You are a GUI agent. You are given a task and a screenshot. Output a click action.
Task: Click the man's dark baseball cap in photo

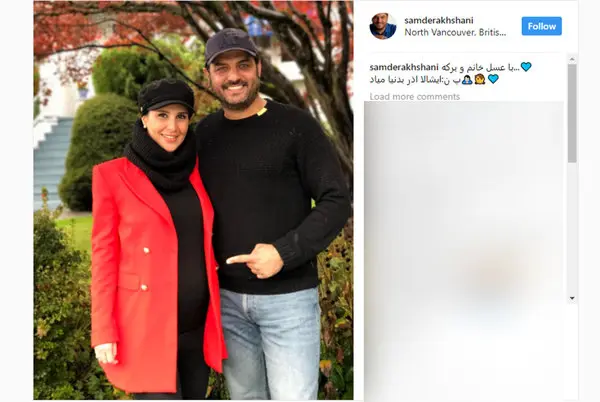(x=231, y=45)
